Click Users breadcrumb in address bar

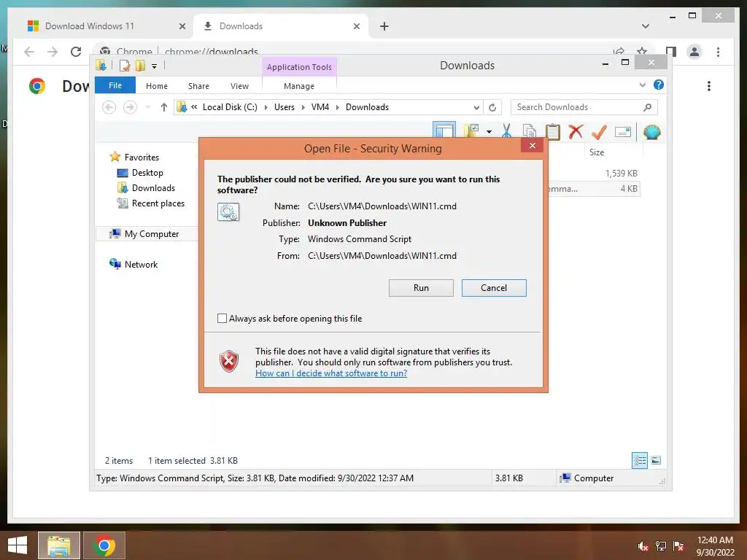[x=285, y=107]
